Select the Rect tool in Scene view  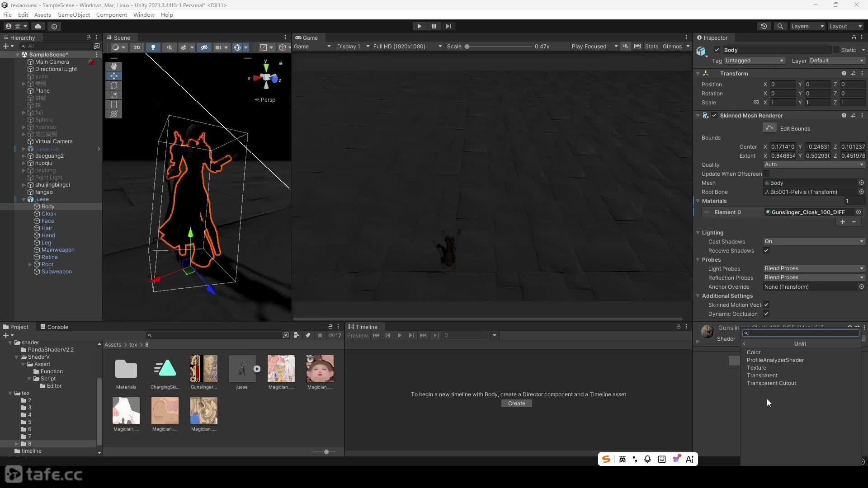click(113, 104)
